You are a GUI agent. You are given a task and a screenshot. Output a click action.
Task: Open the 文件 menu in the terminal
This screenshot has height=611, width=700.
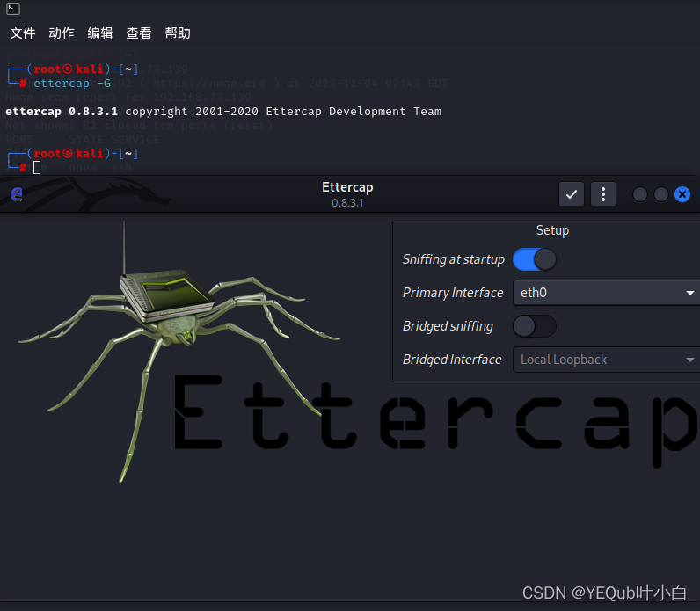point(23,33)
